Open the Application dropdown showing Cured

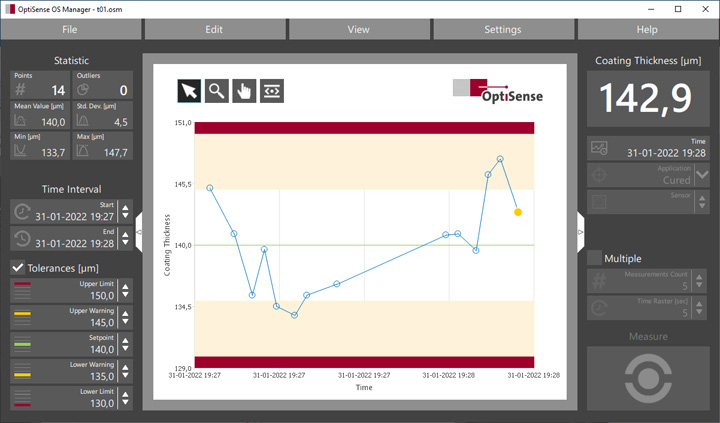pos(701,175)
